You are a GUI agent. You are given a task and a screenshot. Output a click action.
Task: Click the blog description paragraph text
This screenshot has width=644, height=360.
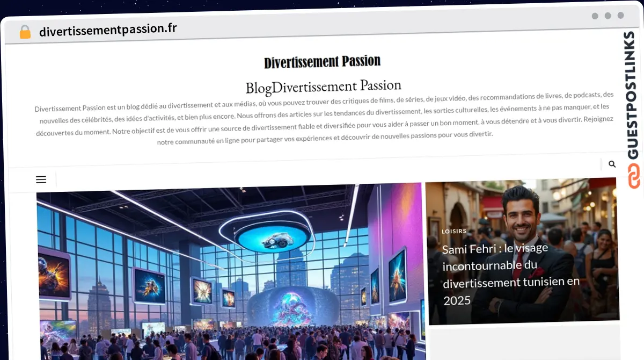point(324,119)
